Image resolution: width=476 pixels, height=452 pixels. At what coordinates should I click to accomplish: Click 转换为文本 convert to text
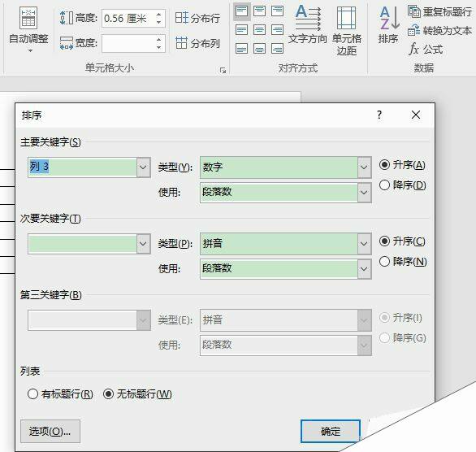(439, 30)
